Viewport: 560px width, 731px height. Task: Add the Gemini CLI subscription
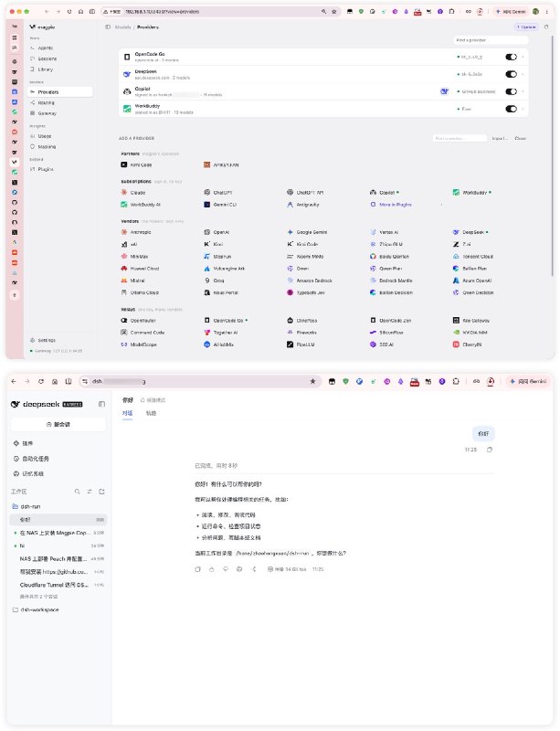pos(220,204)
